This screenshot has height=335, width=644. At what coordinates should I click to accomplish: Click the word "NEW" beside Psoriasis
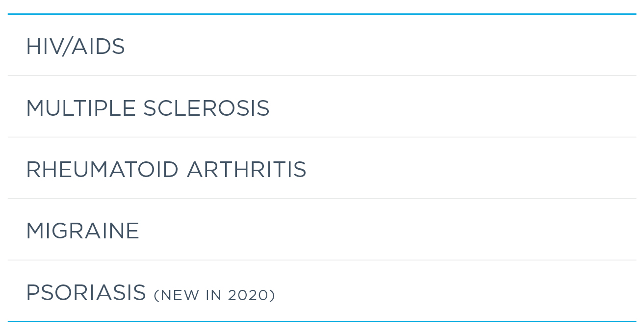pos(174,295)
